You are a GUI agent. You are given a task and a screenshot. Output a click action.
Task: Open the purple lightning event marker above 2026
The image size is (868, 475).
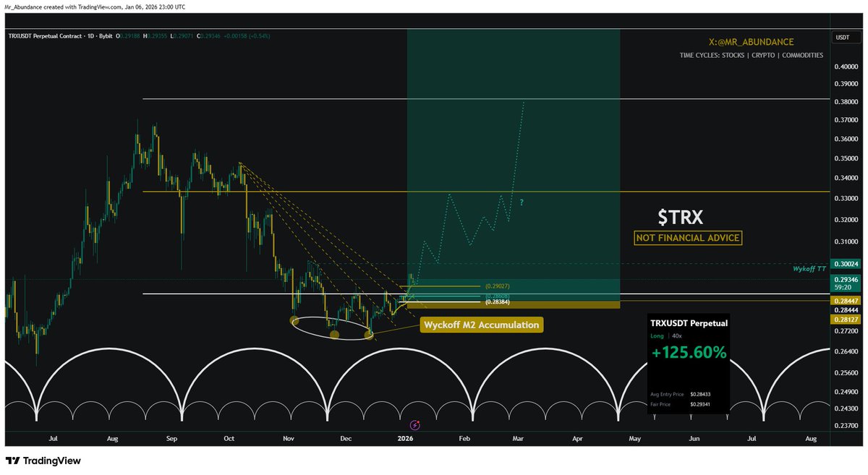pyautogui.click(x=414, y=427)
